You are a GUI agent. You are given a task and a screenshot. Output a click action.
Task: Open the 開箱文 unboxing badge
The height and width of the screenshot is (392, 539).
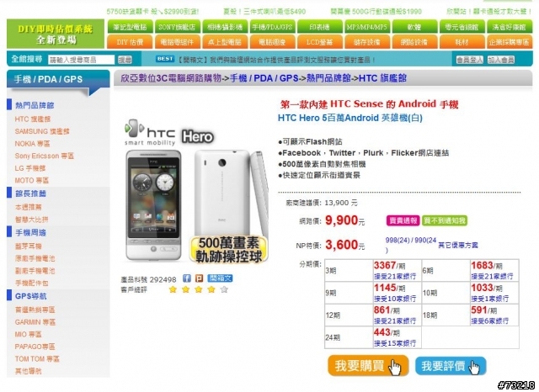(220, 278)
